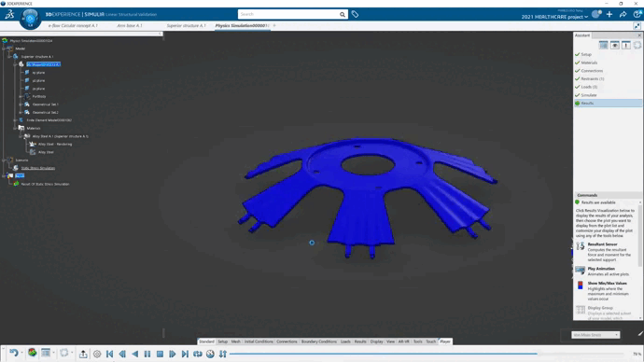Click the search magnifier icon

tap(343, 14)
